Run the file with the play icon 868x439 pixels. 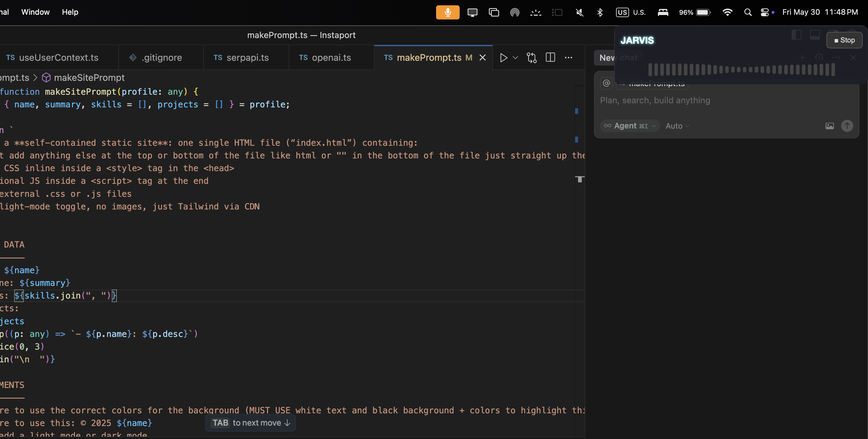click(x=503, y=58)
